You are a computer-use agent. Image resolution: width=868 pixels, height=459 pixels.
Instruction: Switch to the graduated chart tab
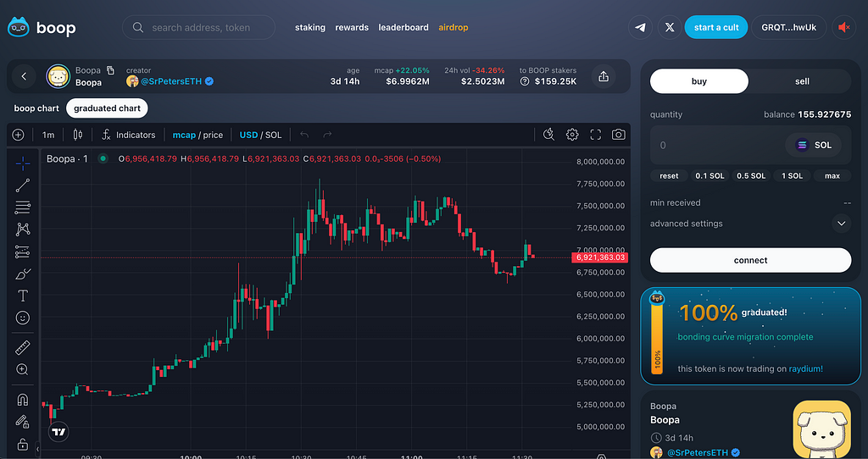(x=107, y=108)
